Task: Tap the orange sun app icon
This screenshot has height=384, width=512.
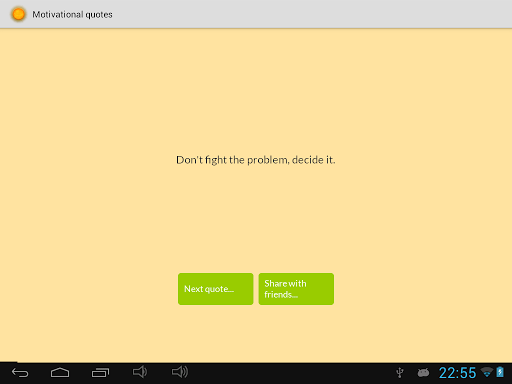Action: coord(18,14)
